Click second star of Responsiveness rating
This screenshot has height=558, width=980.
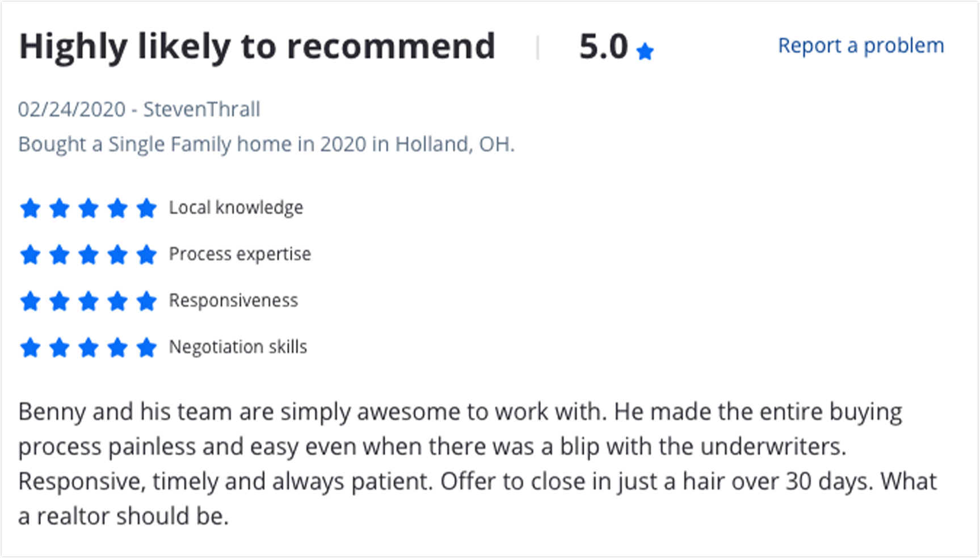click(60, 301)
